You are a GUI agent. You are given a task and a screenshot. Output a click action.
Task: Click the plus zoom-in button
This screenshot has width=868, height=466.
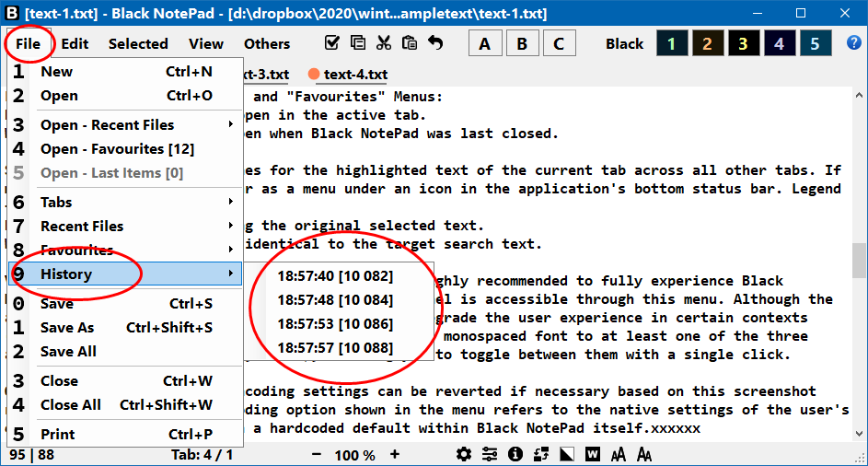pyautogui.click(x=395, y=455)
